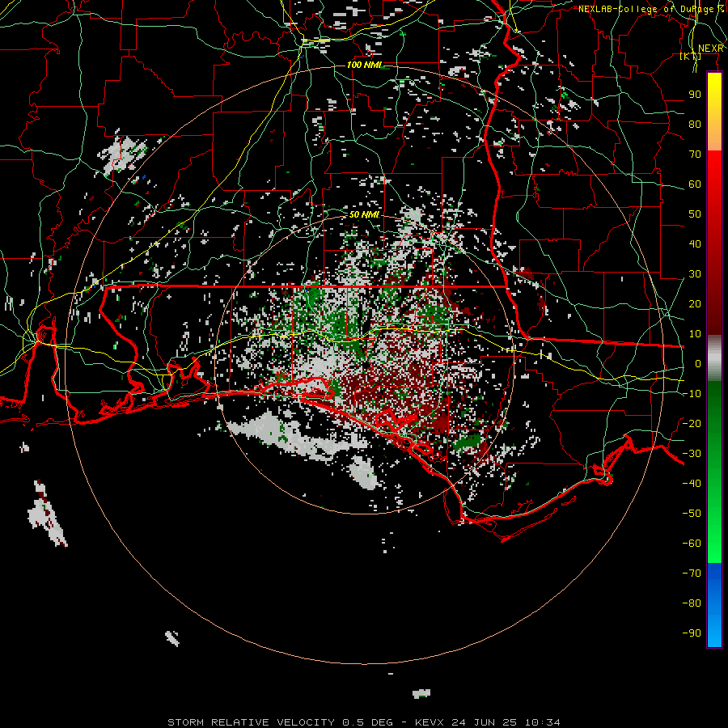Click the positive 90 value on the velocity scale
This screenshot has width=728, height=728.
[x=695, y=95]
